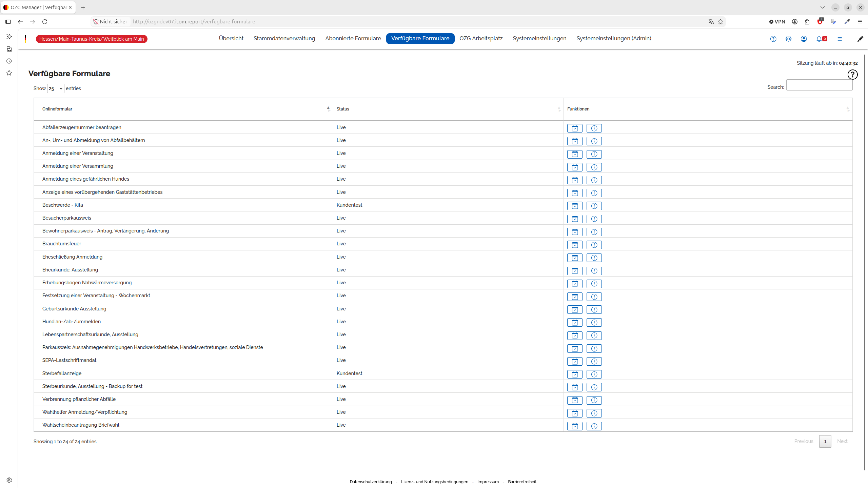Click the pencil edit icon at the top right

[x=860, y=39]
